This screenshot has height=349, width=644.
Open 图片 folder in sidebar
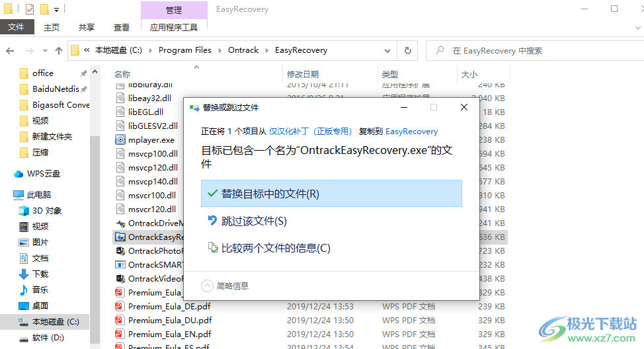click(40, 242)
